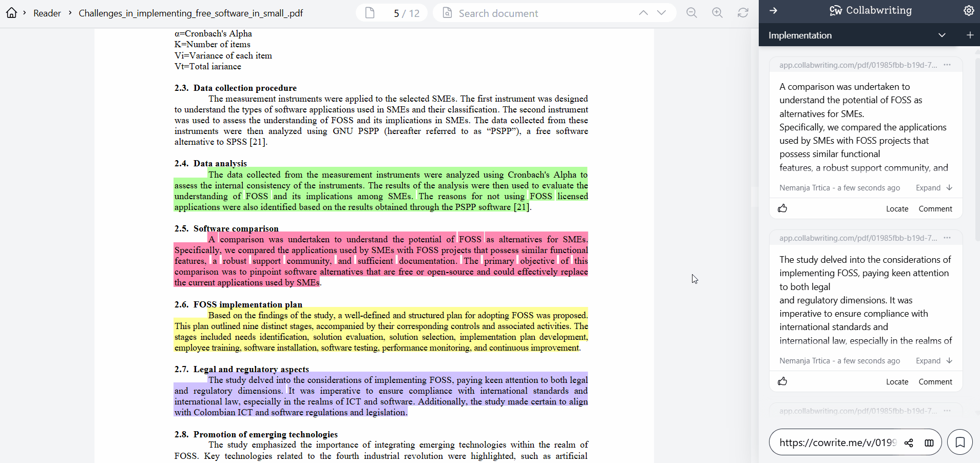Zoom out of the PDF

click(x=692, y=13)
